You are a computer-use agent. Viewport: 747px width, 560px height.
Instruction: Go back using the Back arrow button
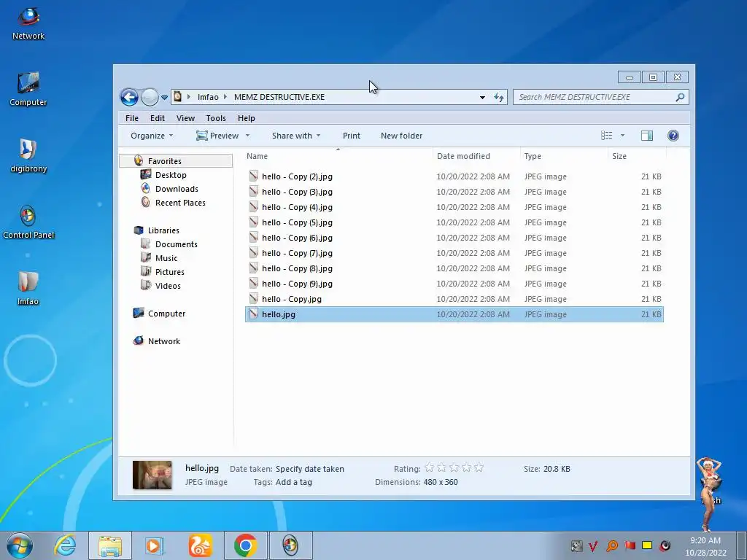pyautogui.click(x=128, y=97)
